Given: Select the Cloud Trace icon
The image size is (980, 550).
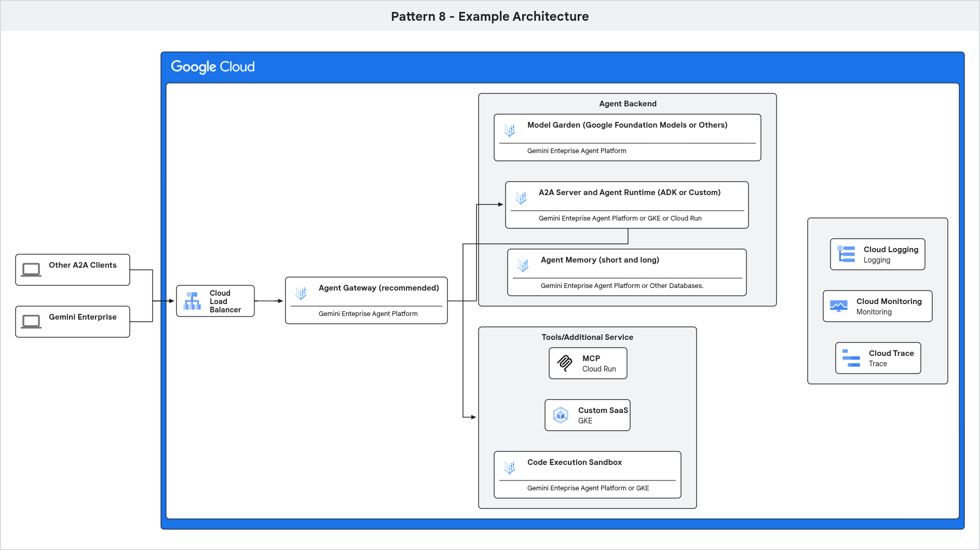Looking at the screenshot, I should (851, 358).
